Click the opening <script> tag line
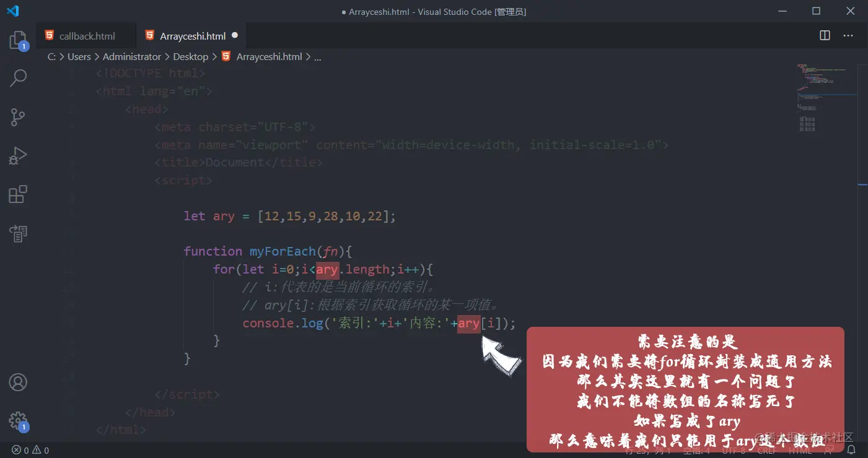Image resolution: width=868 pixels, height=458 pixels. (x=183, y=180)
